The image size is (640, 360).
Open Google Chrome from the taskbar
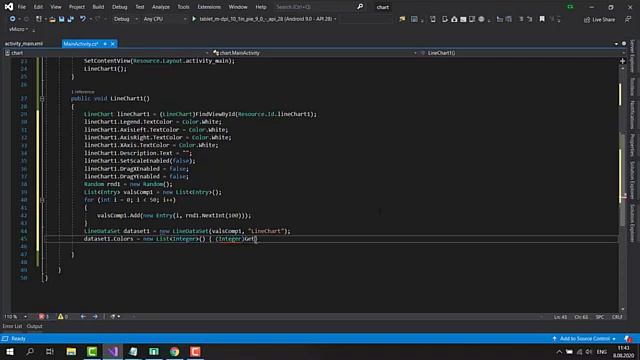pos(175,351)
